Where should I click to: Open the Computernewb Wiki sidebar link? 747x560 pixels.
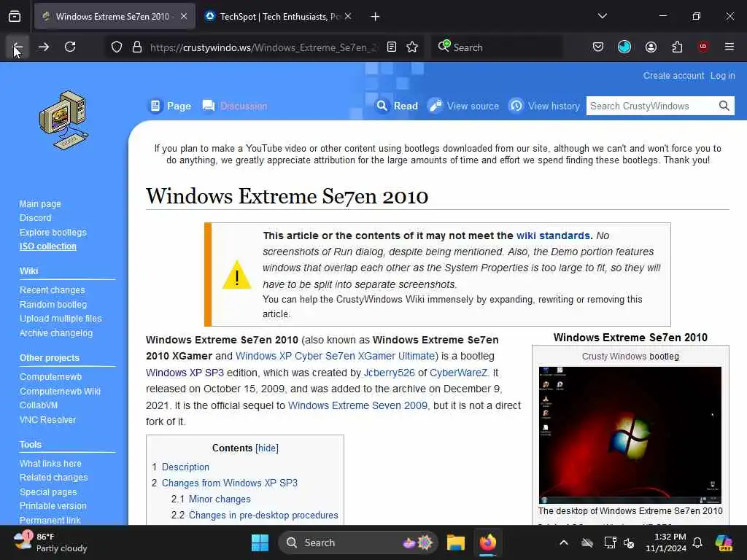tap(60, 392)
